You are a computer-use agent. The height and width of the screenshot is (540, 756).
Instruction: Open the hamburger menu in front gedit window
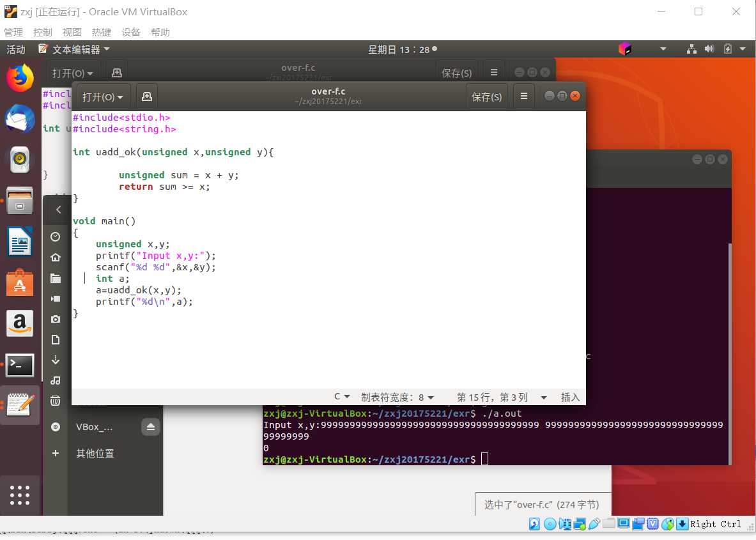(523, 96)
